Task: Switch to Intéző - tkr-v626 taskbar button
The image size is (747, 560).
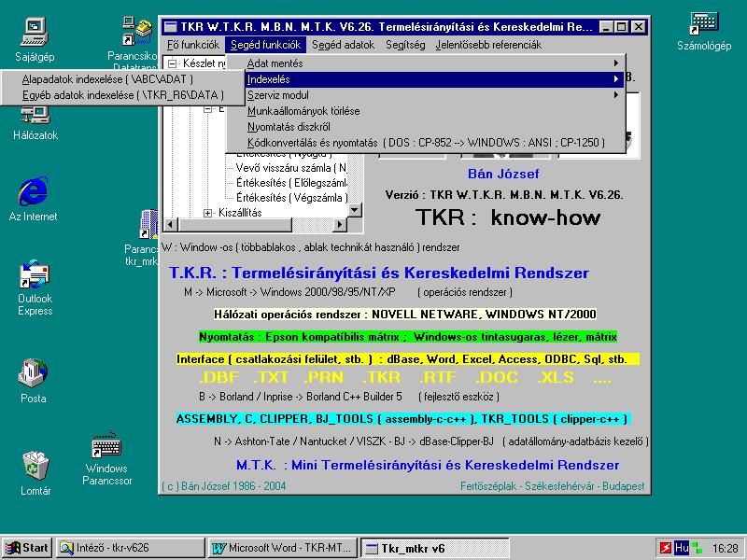Action: pyautogui.click(x=130, y=548)
